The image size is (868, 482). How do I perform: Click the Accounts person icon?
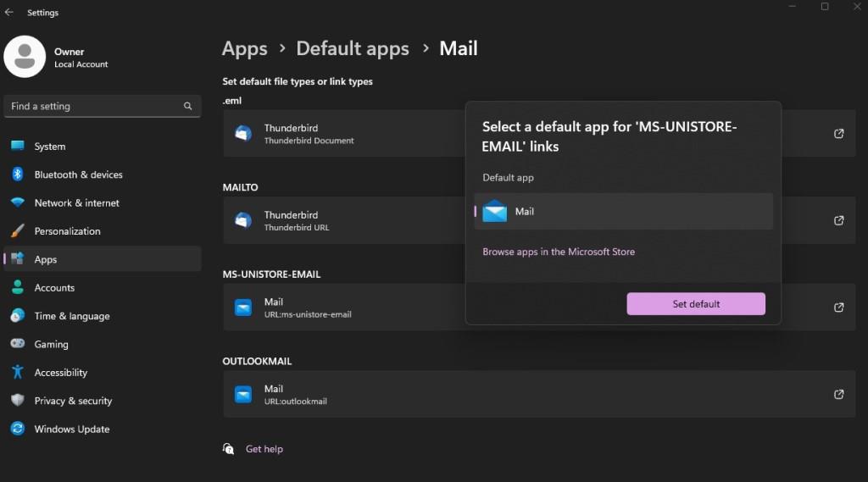pyautogui.click(x=18, y=286)
